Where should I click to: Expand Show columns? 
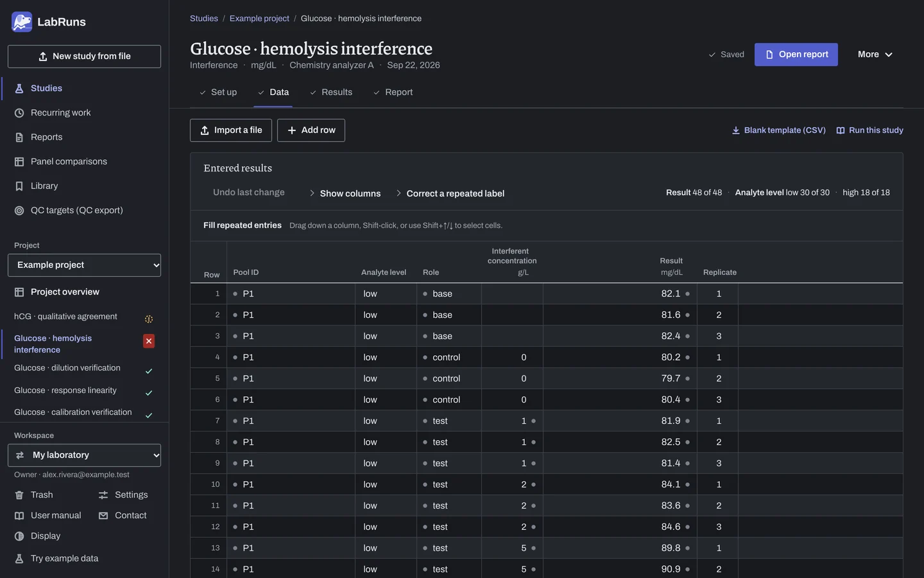click(345, 193)
